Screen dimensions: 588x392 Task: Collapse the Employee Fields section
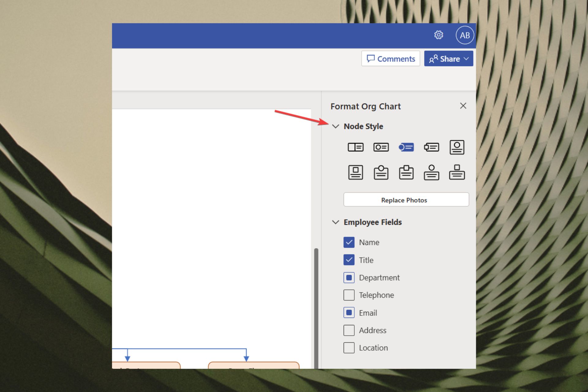point(336,222)
